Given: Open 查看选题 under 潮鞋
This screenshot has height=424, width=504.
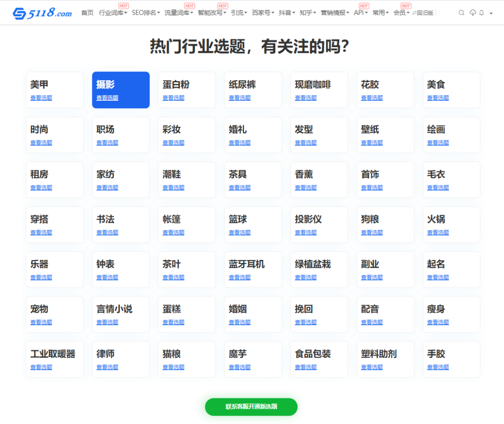Looking at the screenshot, I should (174, 188).
